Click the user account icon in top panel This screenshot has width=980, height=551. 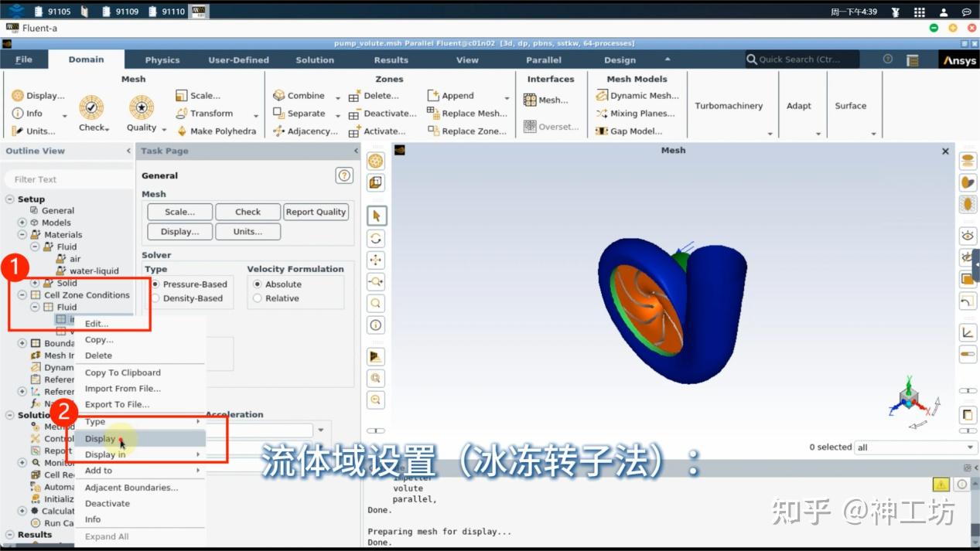pyautogui.click(x=944, y=12)
